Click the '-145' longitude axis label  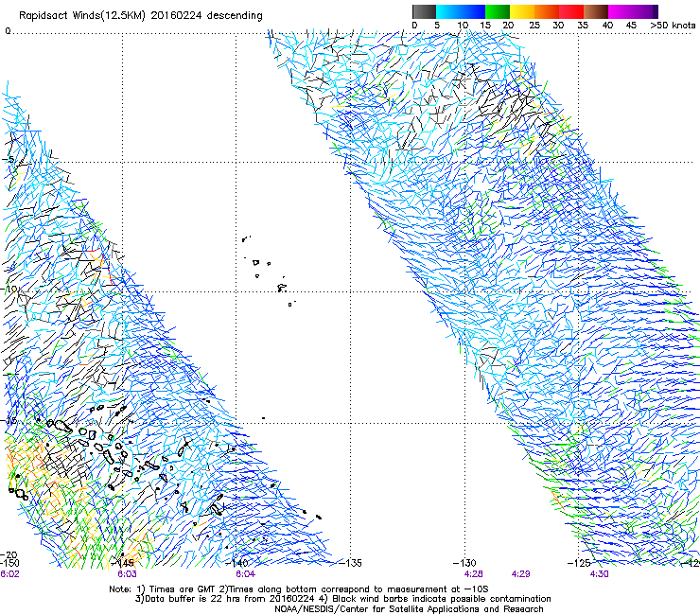122,563
